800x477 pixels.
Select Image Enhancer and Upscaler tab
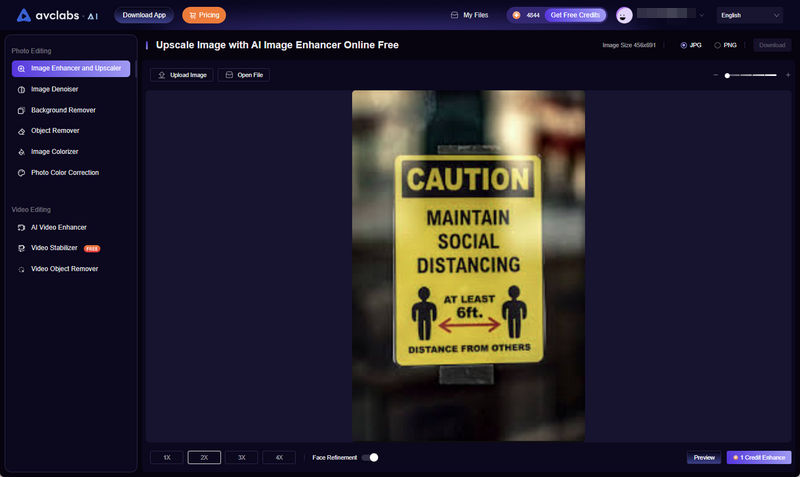click(71, 68)
